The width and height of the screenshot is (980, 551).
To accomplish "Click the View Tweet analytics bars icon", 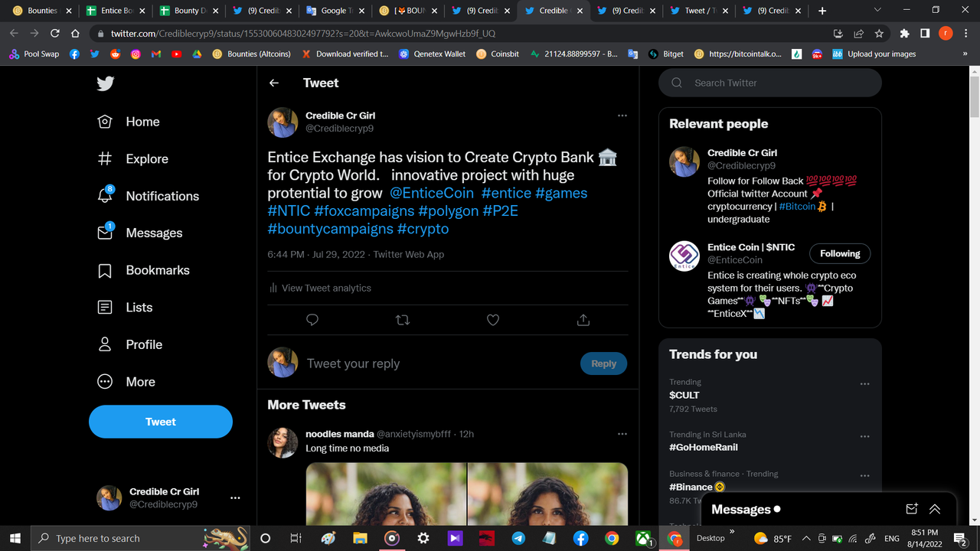I will click(x=274, y=288).
